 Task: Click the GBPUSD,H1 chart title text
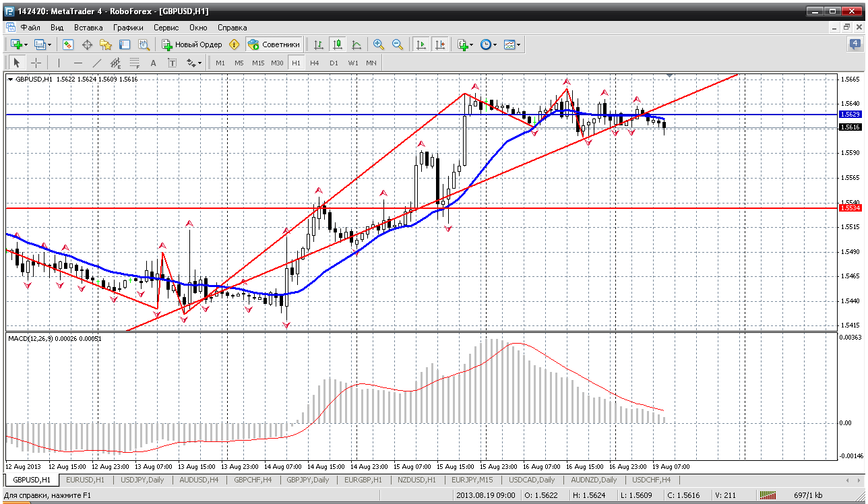(x=35, y=79)
